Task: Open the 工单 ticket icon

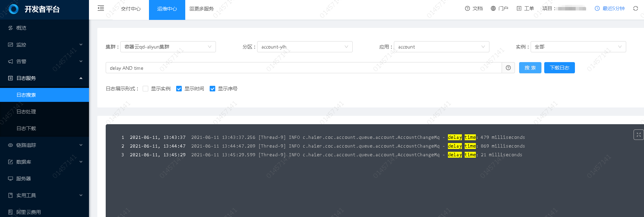Action: 519,8
